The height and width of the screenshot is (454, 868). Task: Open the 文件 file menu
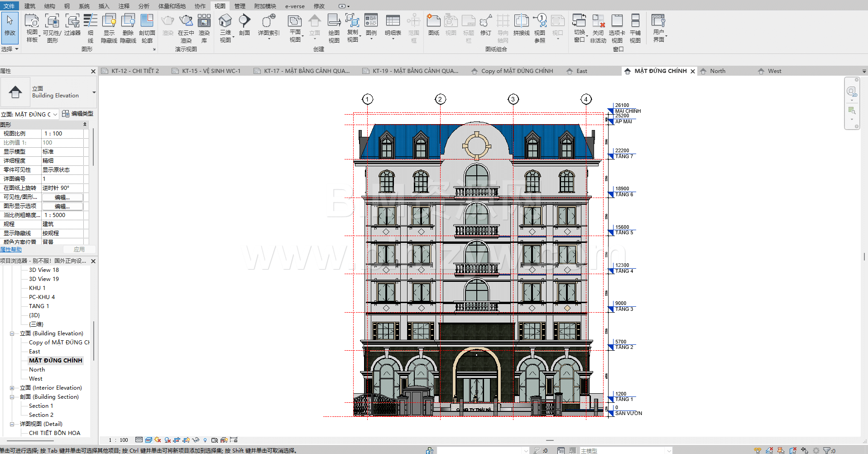point(9,6)
